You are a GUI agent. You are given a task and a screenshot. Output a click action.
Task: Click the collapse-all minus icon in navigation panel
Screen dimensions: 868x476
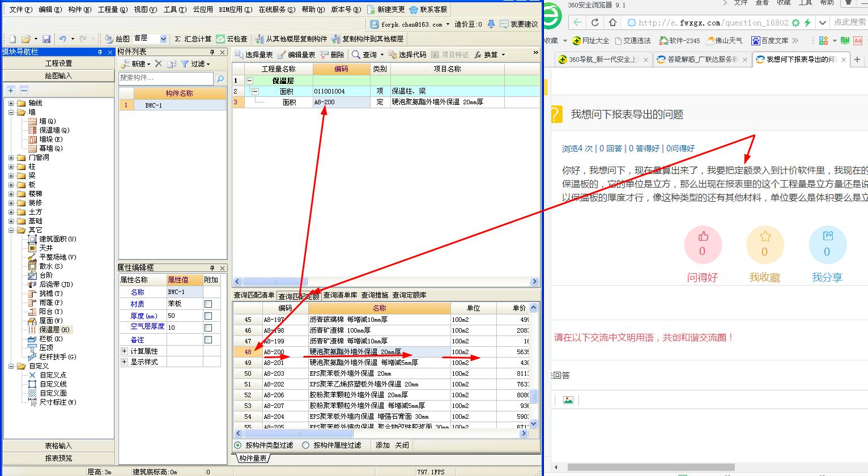click(x=24, y=90)
